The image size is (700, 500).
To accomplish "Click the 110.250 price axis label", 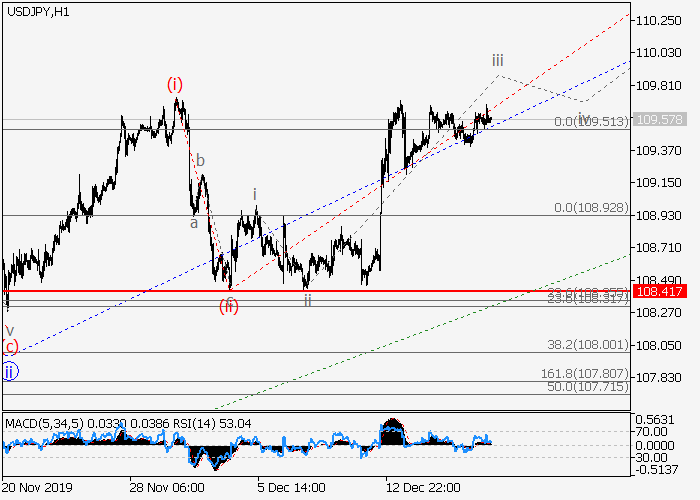I will pyautogui.click(x=658, y=21).
